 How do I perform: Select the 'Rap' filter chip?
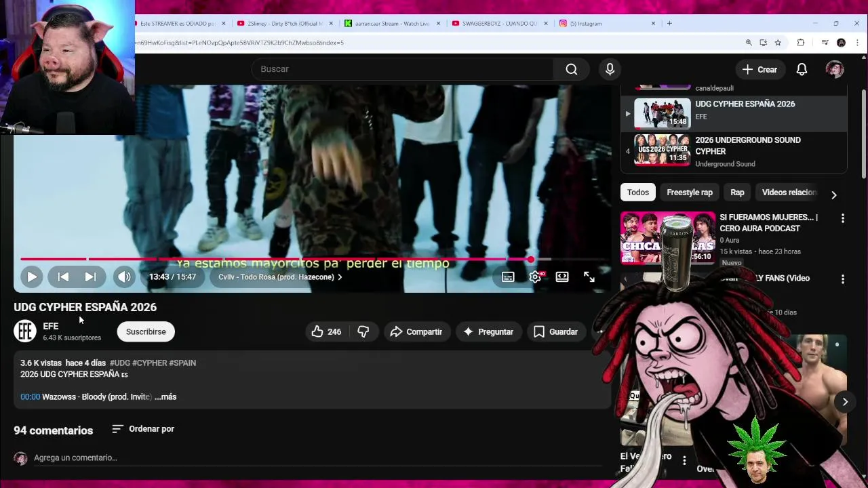pos(737,192)
